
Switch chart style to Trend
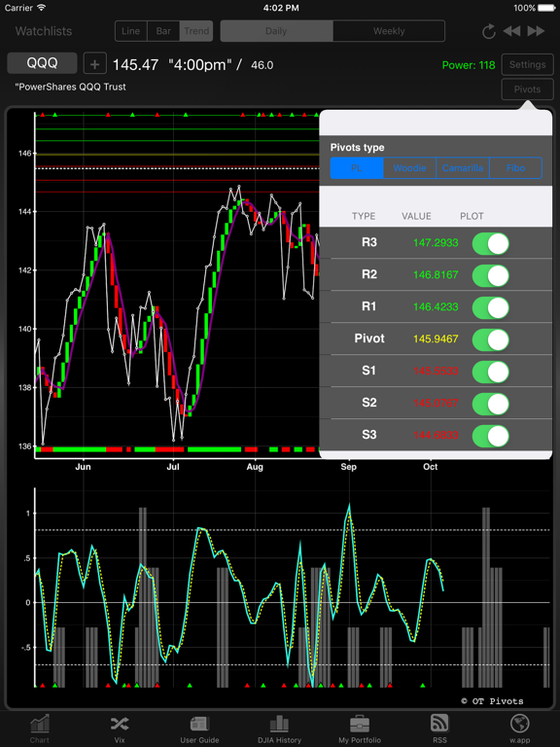click(196, 31)
